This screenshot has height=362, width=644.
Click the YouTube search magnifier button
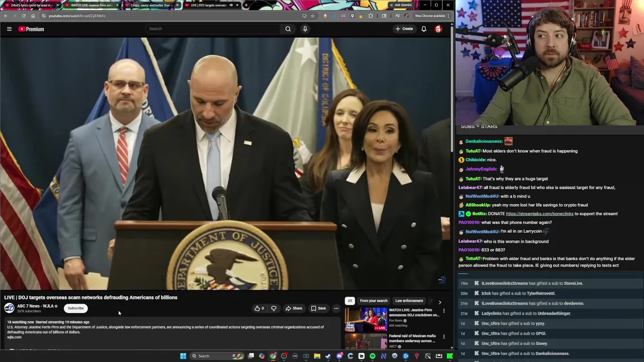(288, 29)
